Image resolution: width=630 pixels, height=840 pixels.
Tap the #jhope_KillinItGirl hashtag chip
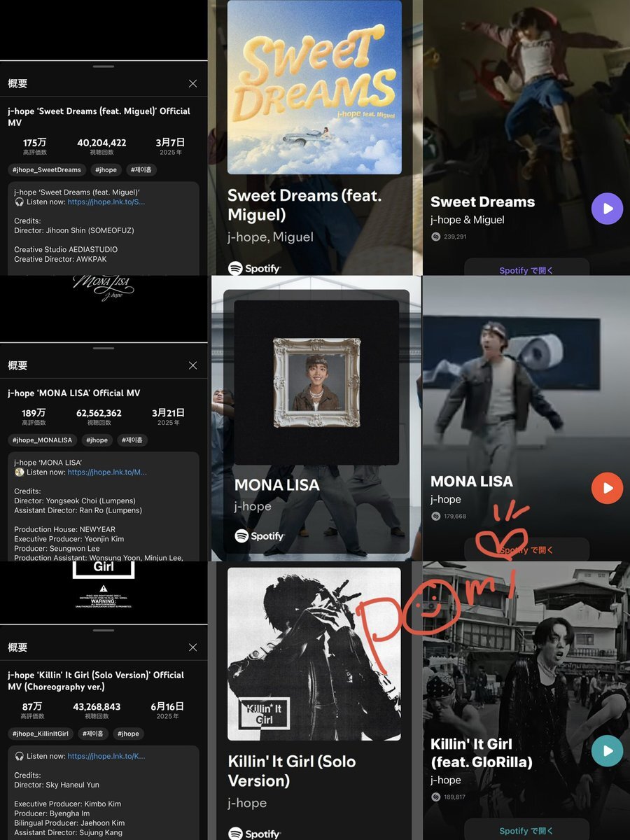(42, 734)
